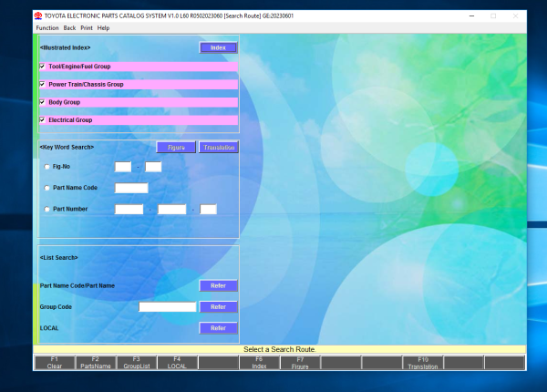Click the 'LOCAL' label text
547x392 pixels.
(49, 328)
